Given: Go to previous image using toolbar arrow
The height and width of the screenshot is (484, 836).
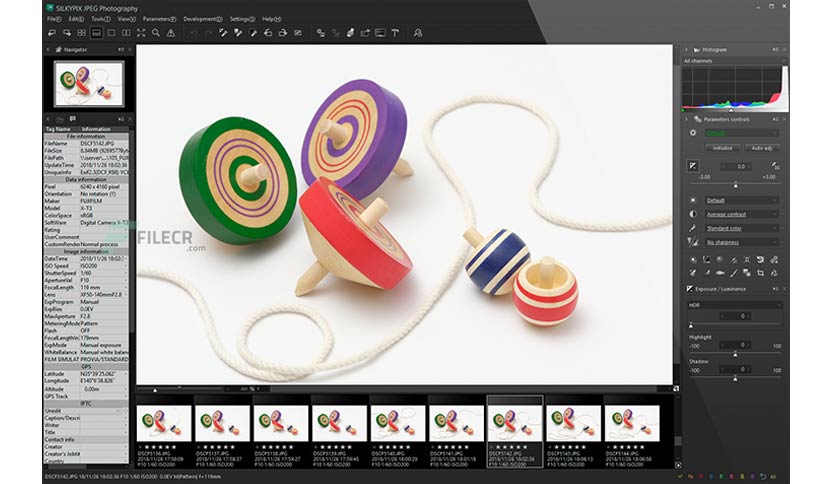Looking at the screenshot, I should tap(52, 33).
